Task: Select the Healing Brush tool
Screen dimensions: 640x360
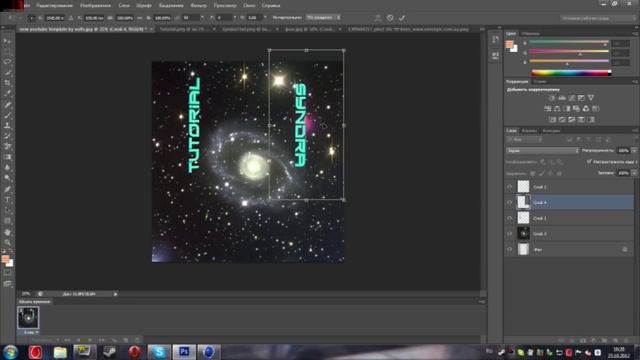Action: point(7,104)
